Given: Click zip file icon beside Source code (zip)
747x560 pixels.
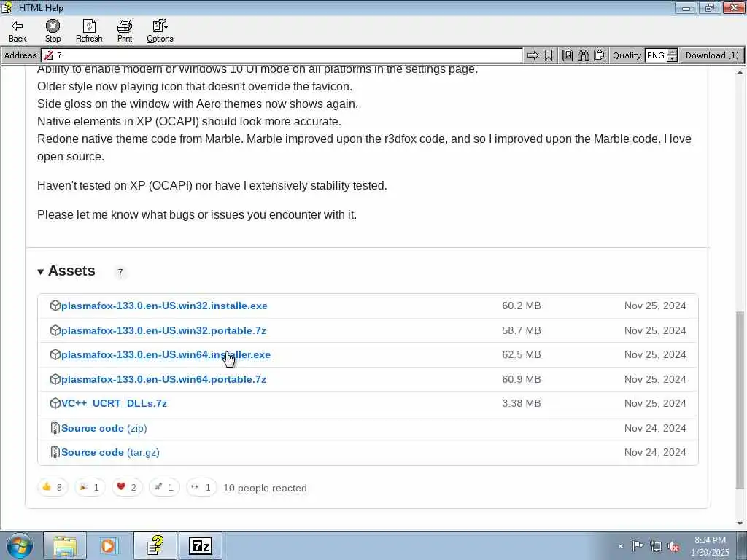Looking at the screenshot, I should coord(55,428).
